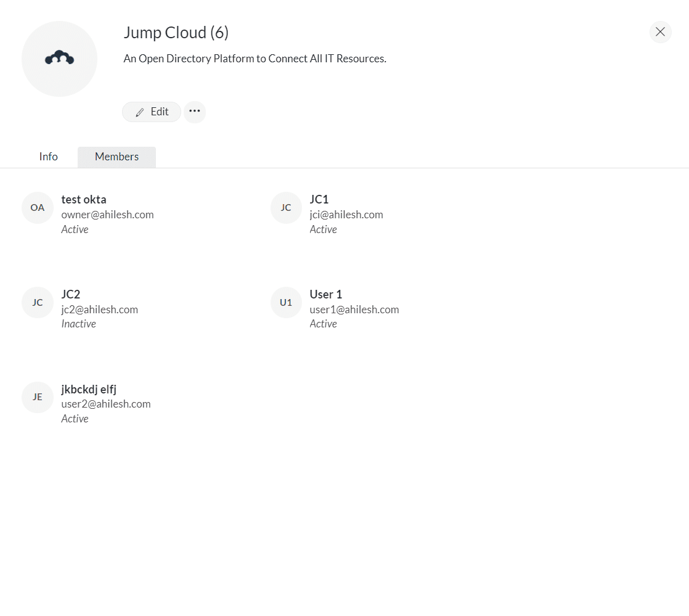Open member User 1
The width and height of the screenshot is (689, 616).
pyautogui.click(x=325, y=294)
